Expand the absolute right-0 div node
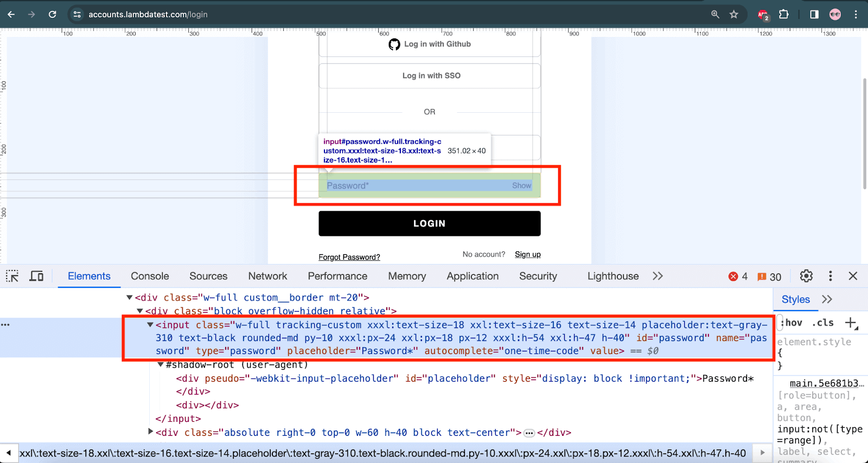 [x=150, y=432]
